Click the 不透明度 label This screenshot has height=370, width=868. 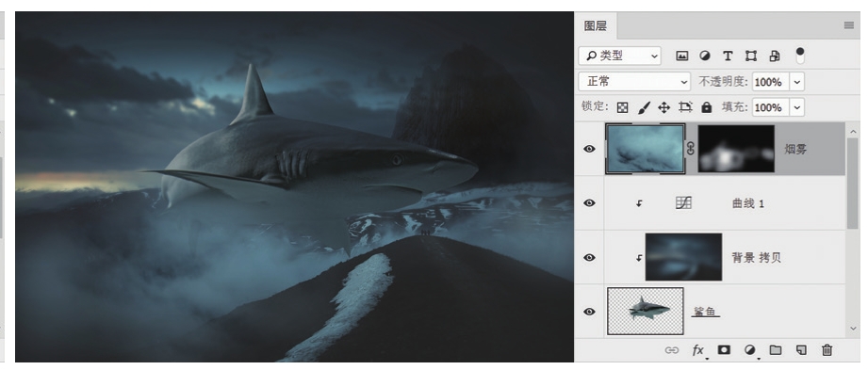coord(724,82)
